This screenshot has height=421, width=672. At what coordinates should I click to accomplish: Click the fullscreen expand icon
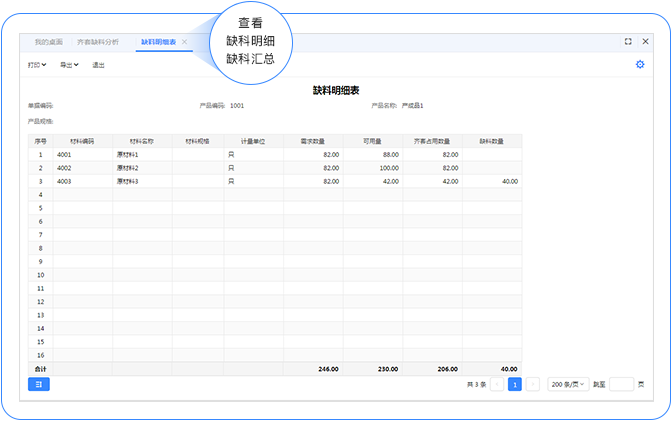pos(628,42)
